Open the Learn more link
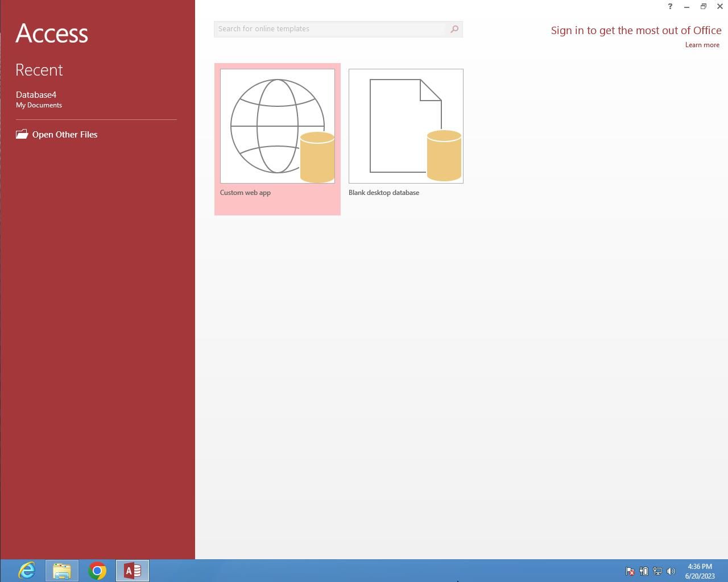 (702, 45)
